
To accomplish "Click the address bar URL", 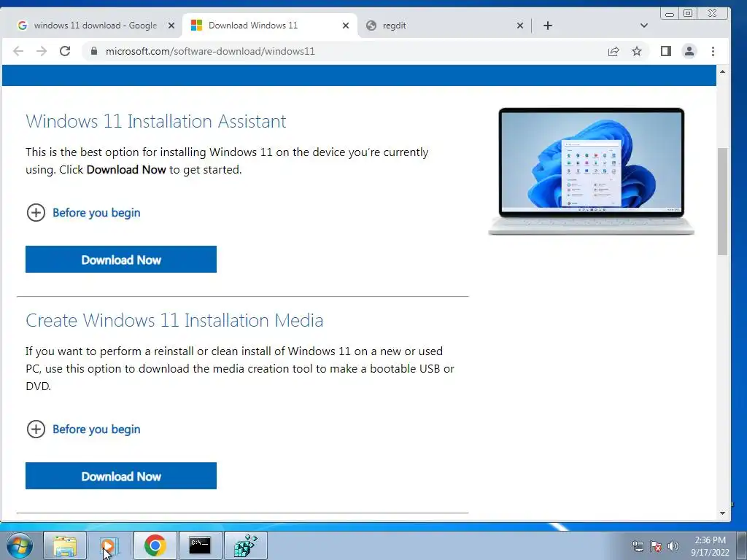I will click(x=210, y=51).
